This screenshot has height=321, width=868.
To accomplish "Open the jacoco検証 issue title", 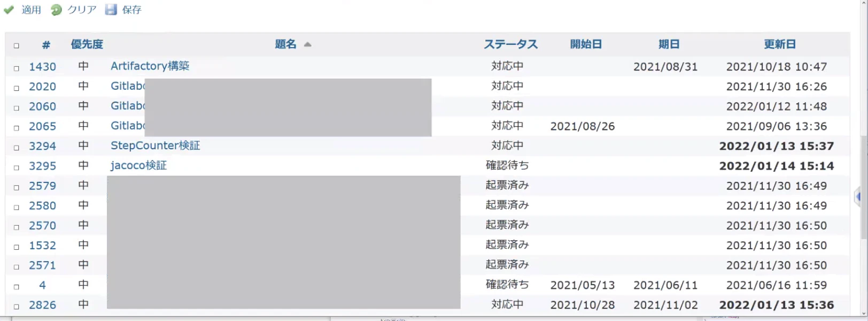I will click(139, 165).
